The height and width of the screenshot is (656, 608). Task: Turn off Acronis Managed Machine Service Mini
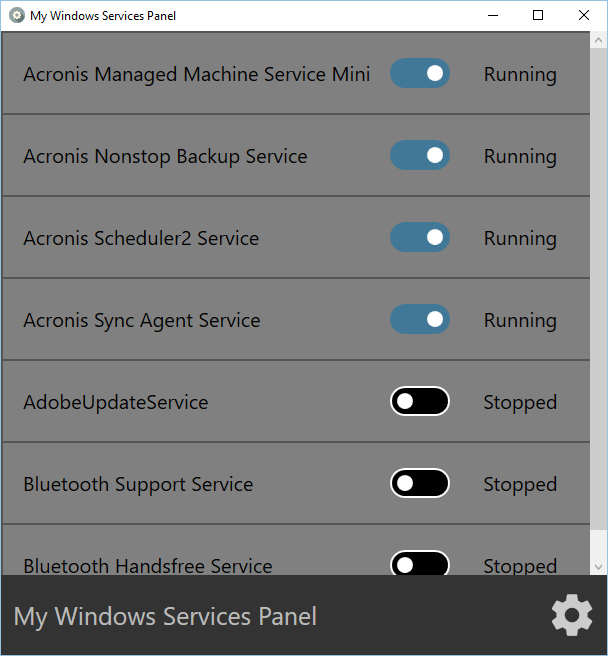420,73
